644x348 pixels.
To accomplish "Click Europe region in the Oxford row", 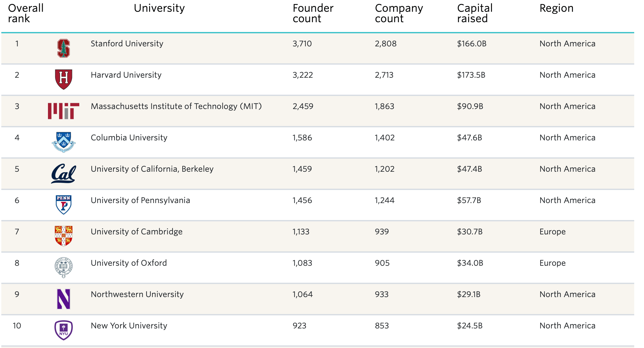I will (552, 263).
